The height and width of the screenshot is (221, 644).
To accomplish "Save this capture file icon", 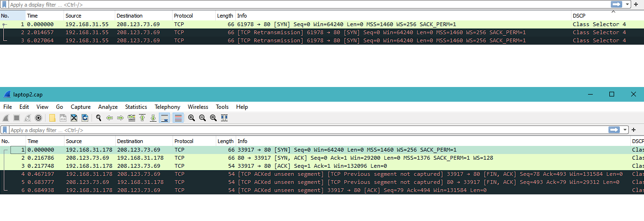I will point(63,118).
